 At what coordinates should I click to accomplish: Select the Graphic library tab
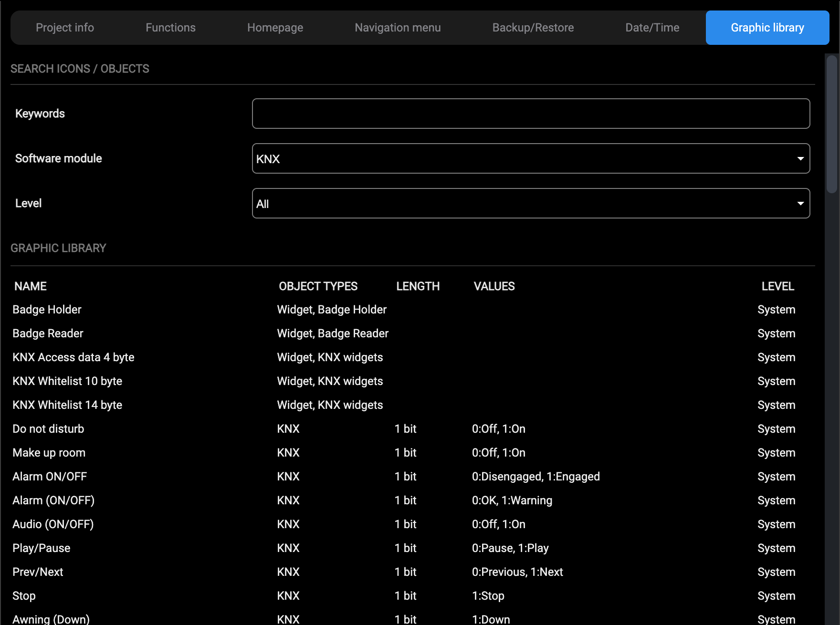coord(767,28)
